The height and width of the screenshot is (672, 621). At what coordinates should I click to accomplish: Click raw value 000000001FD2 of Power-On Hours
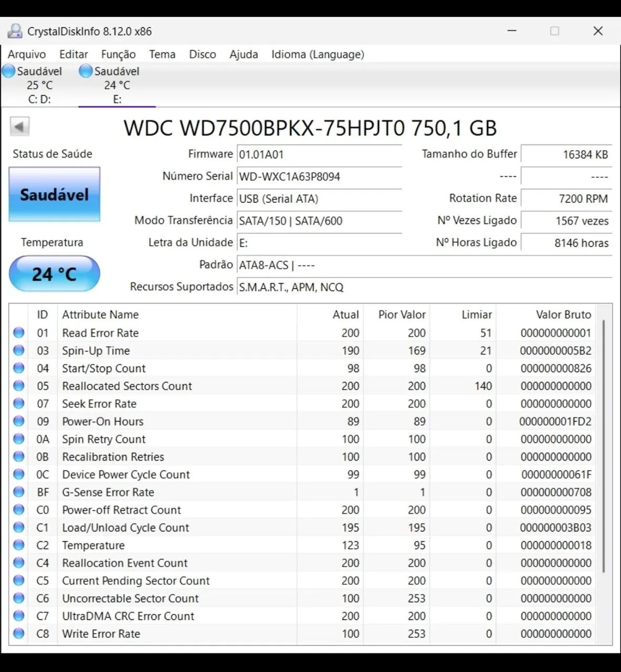[555, 421]
